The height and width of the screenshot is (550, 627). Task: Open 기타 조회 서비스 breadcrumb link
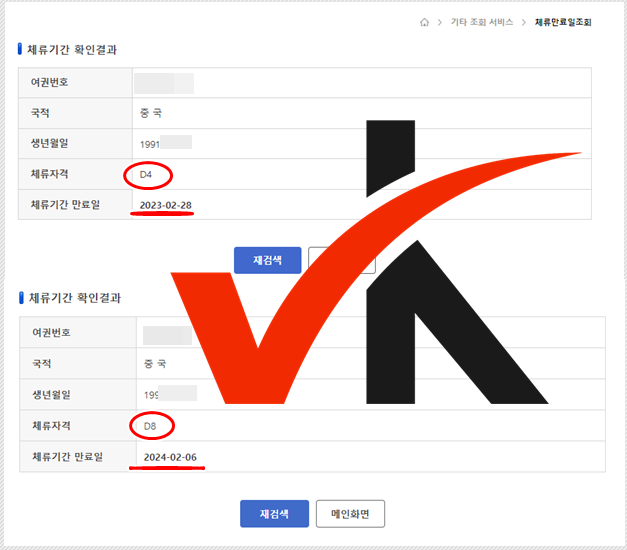click(482, 22)
